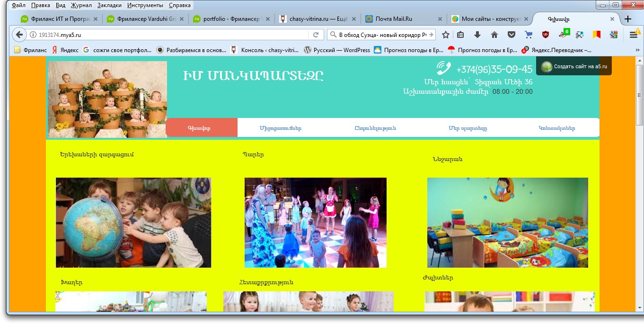
Task: Open the Закладки menu
Action: (109, 6)
